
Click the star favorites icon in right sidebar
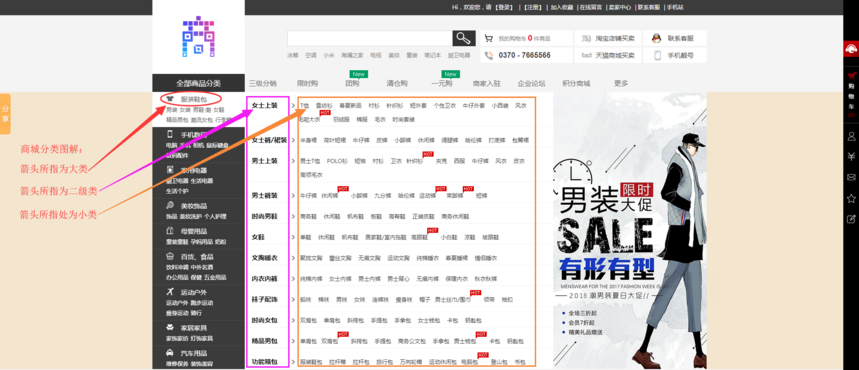(851, 198)
